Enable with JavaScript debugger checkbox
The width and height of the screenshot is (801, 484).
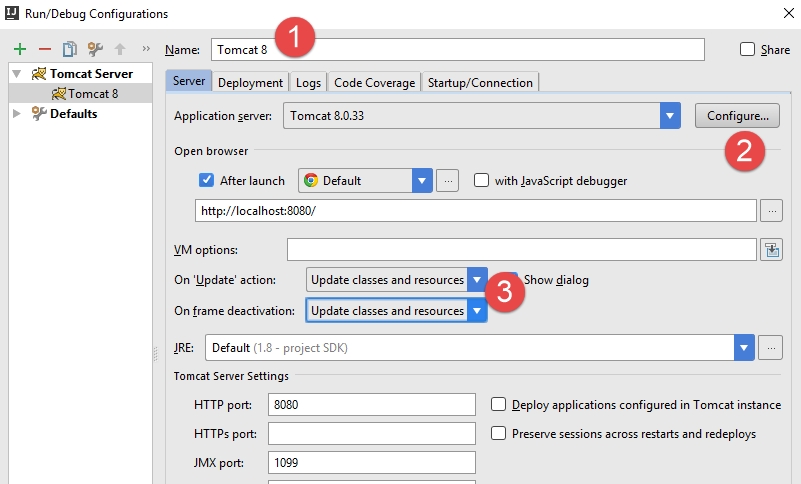481,181
